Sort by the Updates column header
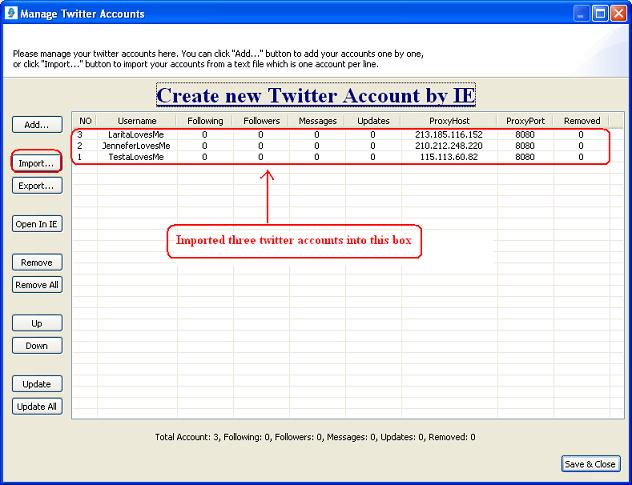 (x=373, y=121)
